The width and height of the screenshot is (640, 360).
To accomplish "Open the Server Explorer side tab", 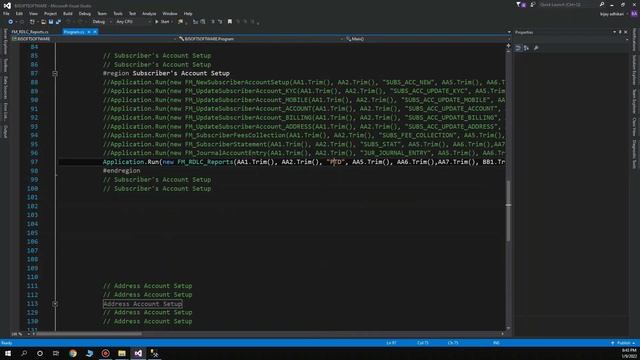I will coord(5,41).
